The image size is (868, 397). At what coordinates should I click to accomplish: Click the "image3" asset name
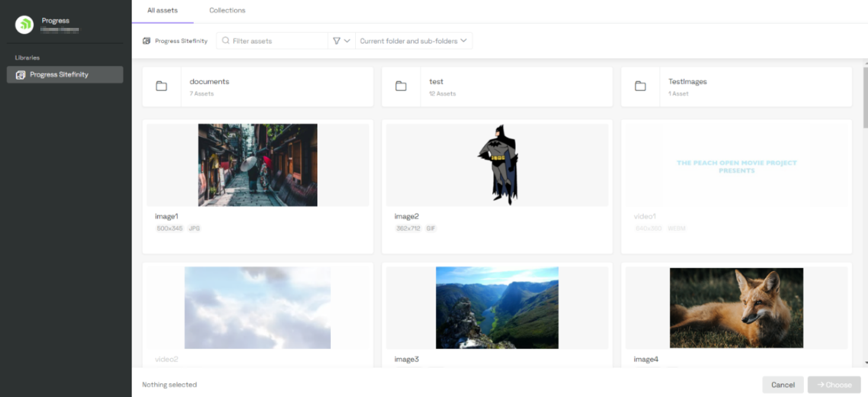tap(407, 359)
